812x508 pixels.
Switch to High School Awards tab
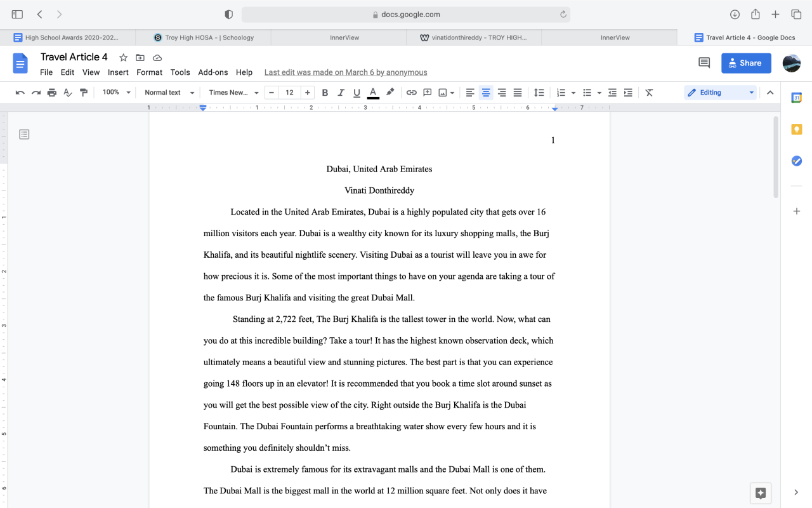pyautogui.click(x=67, y=37)
